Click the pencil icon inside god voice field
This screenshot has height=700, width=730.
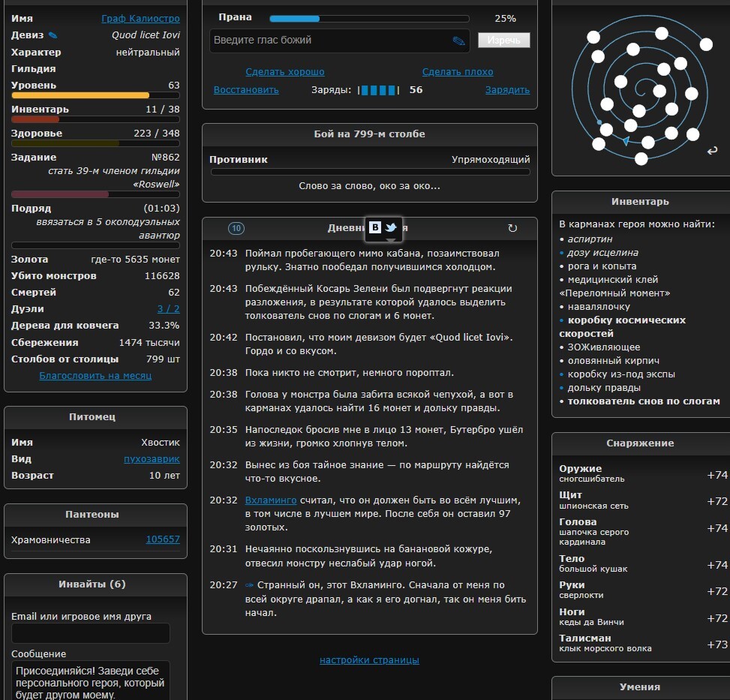click(x=458, y=41)
